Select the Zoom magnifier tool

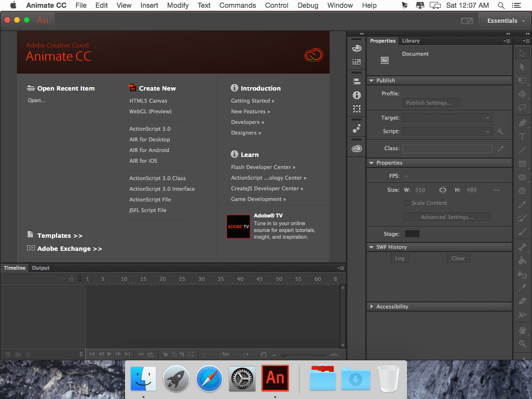(522, 343)
